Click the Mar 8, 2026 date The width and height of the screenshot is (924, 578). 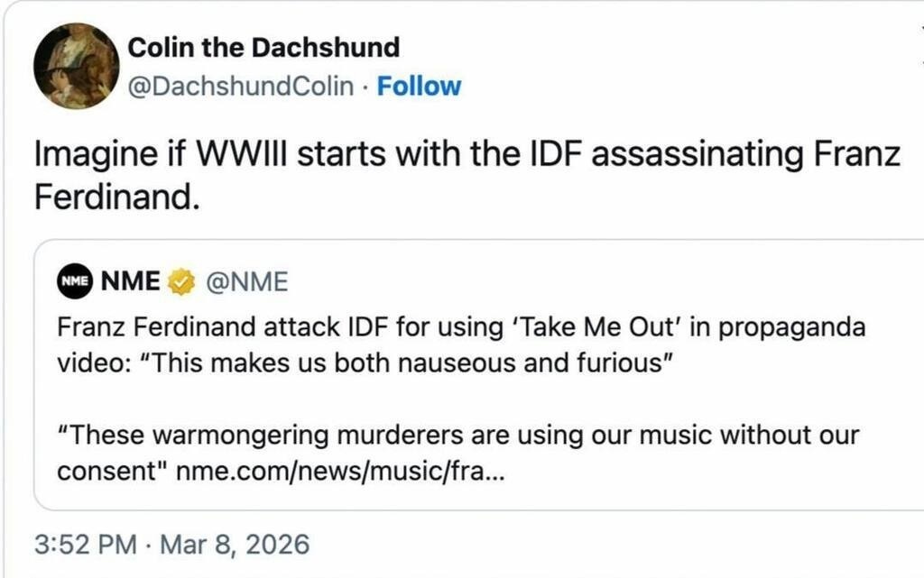[234, 545]
